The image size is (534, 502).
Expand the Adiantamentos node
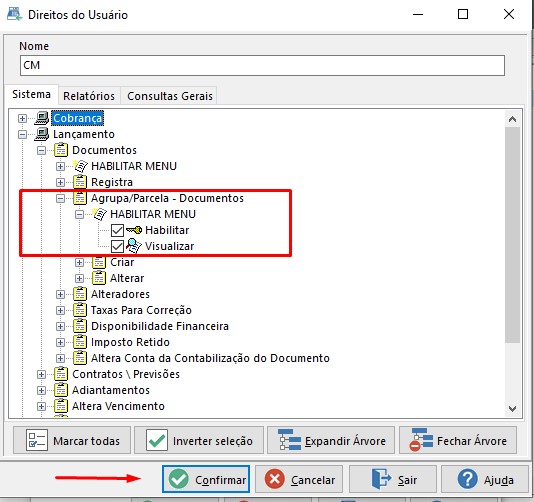tap(41, 390)
